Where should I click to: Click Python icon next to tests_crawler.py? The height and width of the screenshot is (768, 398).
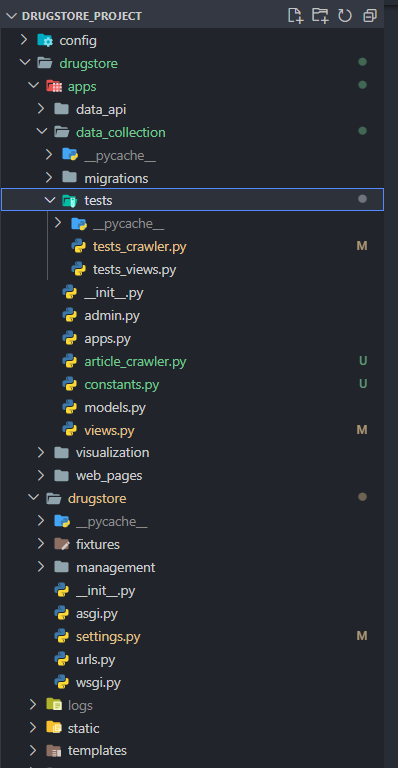click(79, 246)
